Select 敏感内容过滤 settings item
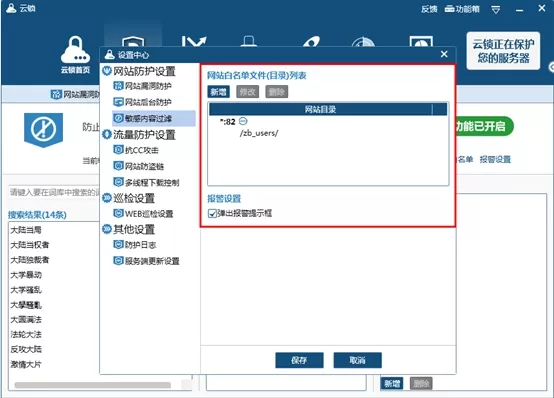 point(153,118)
